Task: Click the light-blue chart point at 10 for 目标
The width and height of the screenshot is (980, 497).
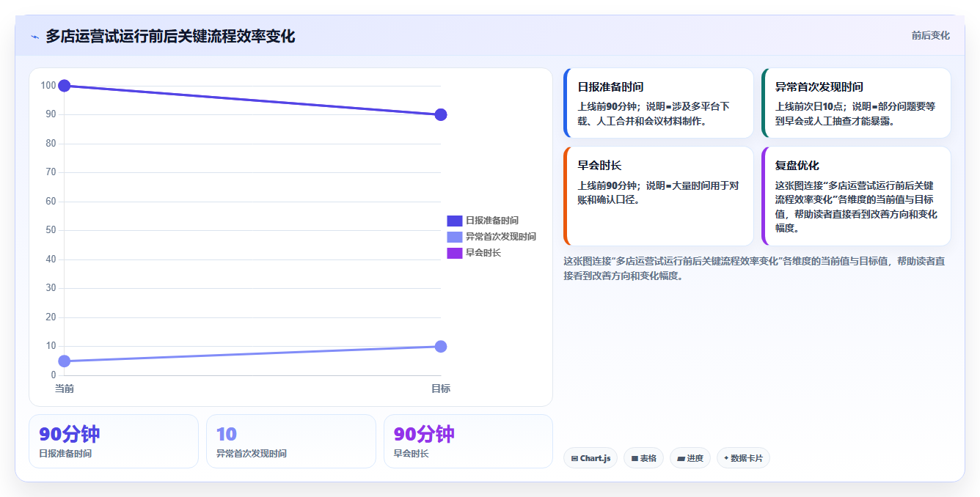Action: click(x=441, y=346)
